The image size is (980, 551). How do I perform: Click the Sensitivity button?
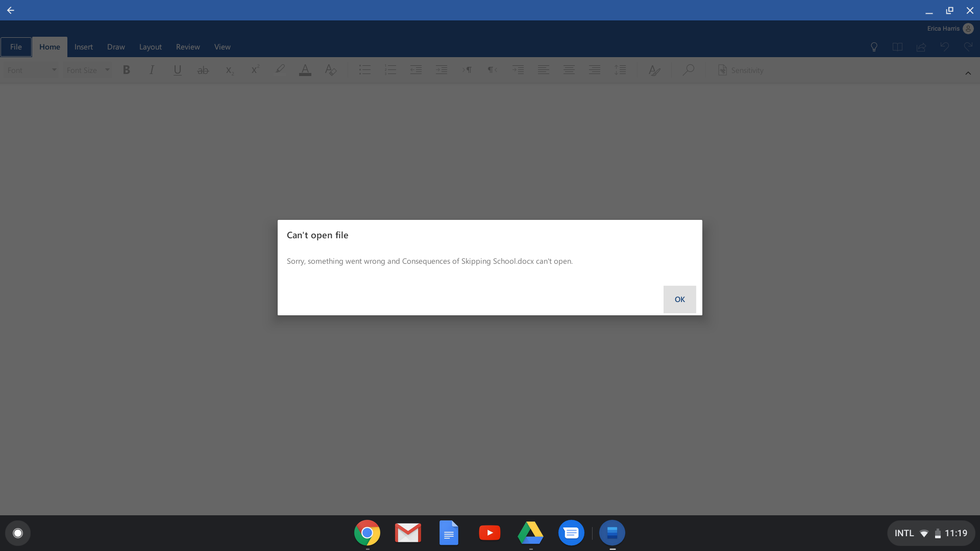pos(741,70)
